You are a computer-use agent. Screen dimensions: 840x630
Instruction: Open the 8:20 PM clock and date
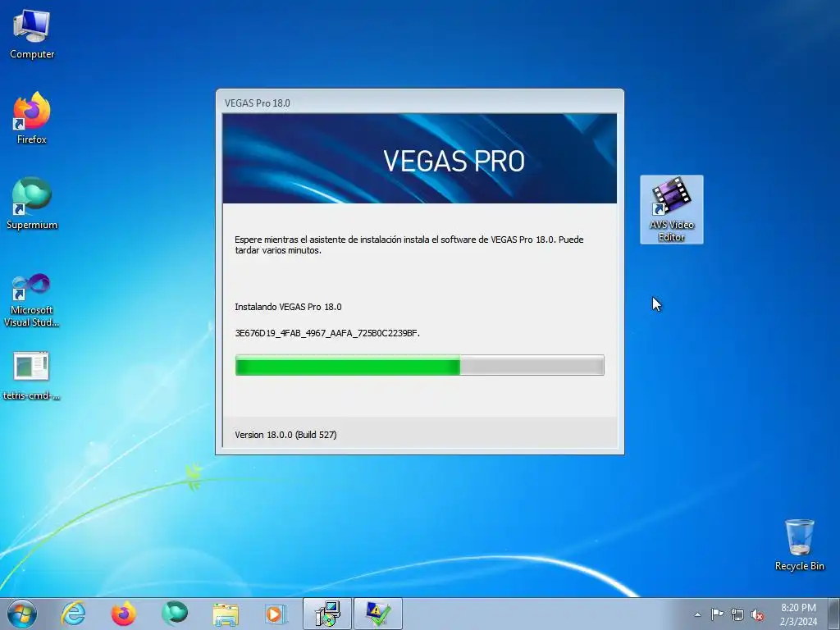(798, 614)
